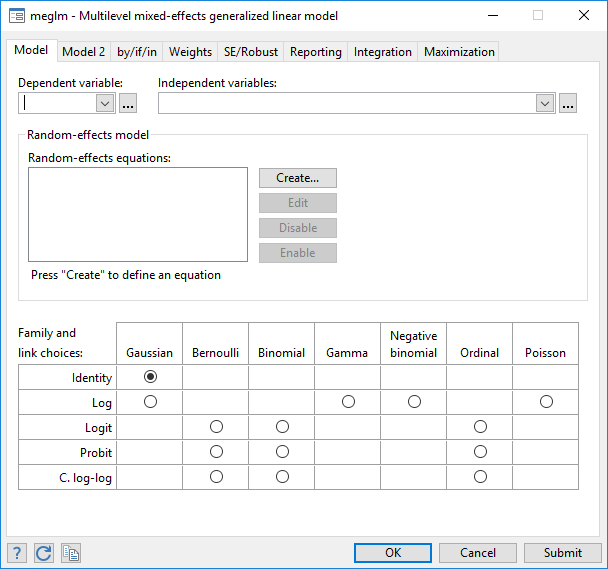Open the SE/Robust tab
Viewport: 608px width, 569px height.
(x=251, y=52)
